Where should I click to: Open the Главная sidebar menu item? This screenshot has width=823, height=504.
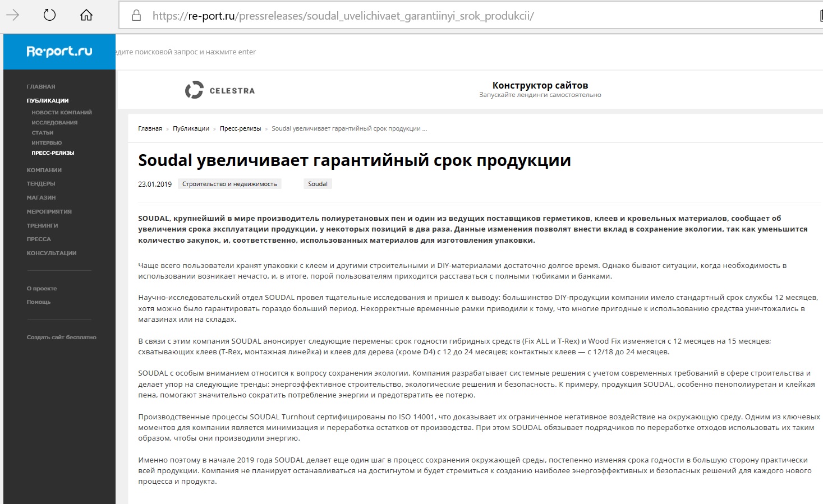click(41, 87)
